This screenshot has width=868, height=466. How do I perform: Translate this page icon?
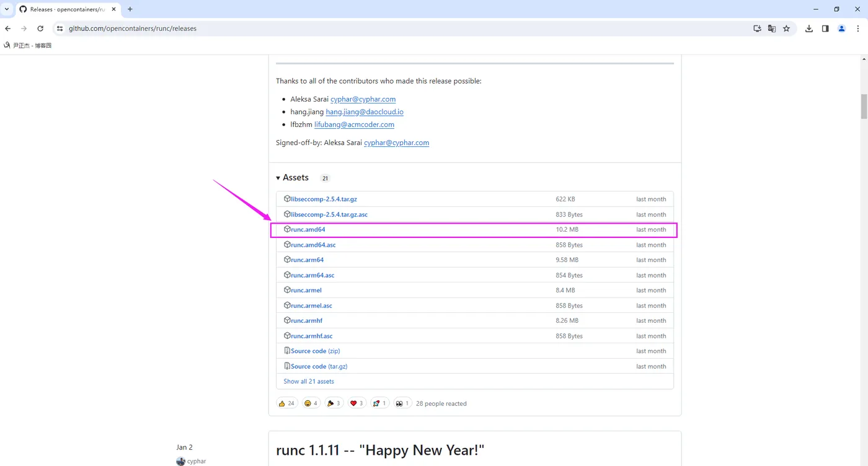pyautogui.click(x=772, y=29)
